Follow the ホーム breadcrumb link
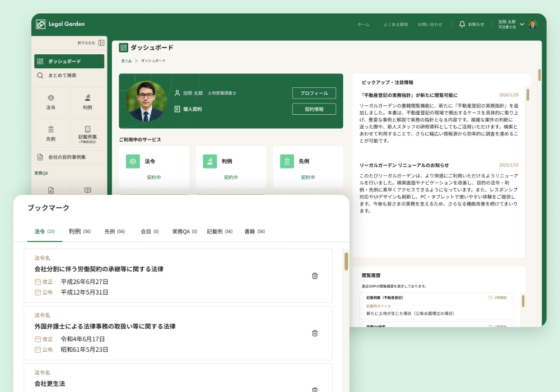 (x=126, y=60)
